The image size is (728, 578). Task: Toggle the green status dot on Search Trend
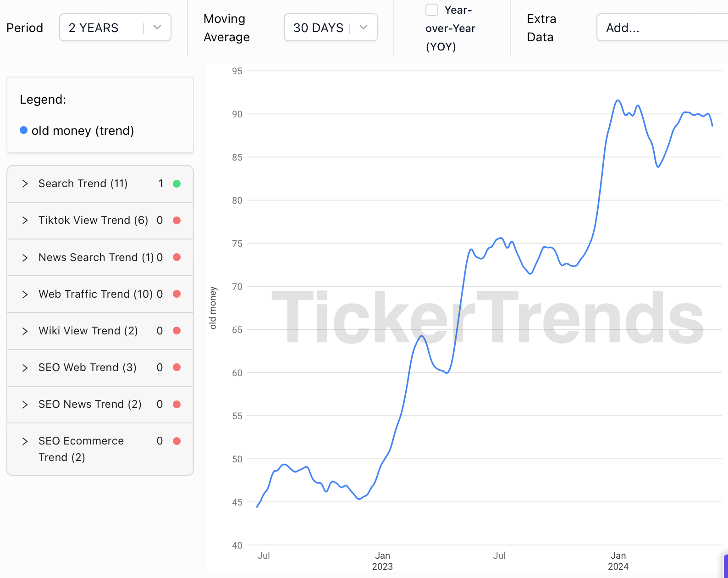(x=176, y=183)
